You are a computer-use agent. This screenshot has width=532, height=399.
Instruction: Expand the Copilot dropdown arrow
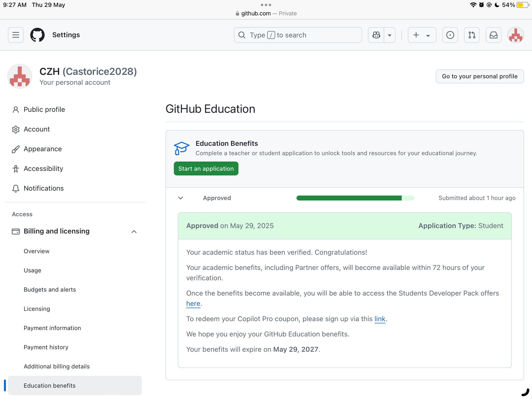coord(390,35)
